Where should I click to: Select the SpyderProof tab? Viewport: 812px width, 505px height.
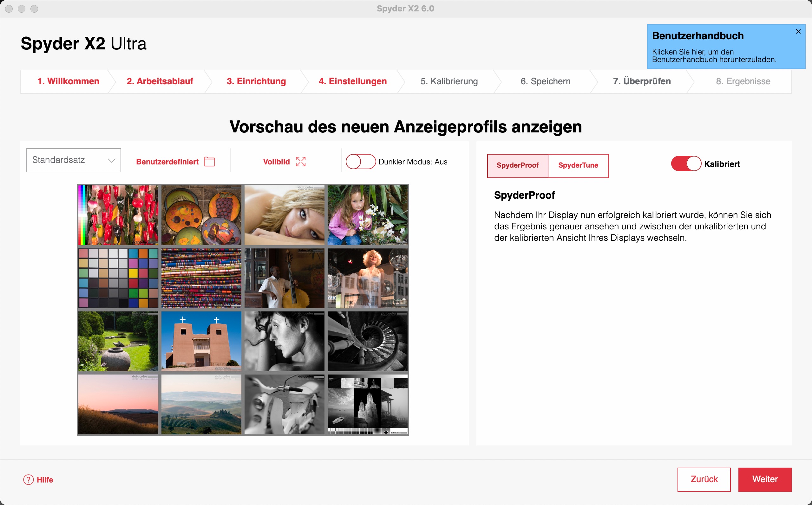(517, 166)
